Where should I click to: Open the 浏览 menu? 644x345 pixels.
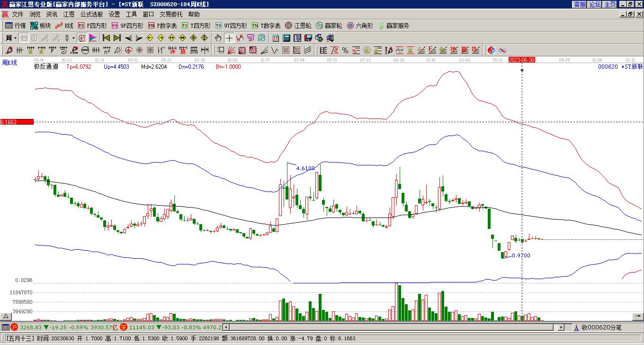(x=35, y=14)
